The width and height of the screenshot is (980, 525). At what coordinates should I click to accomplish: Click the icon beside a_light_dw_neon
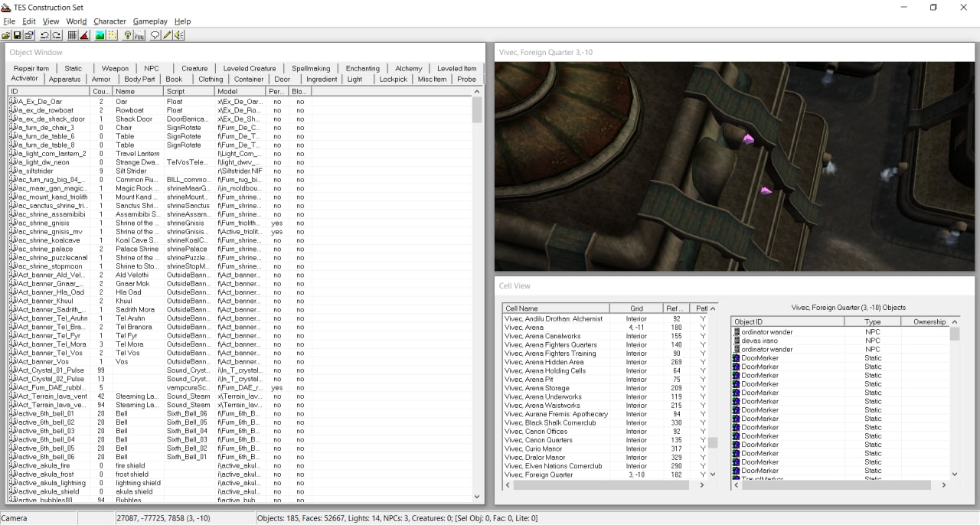pyautogui.click(x=13, y=162)
